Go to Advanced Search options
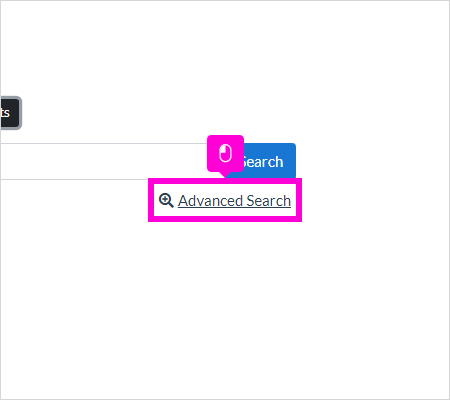This screenshot has width=450, height=400. [234, 201]
